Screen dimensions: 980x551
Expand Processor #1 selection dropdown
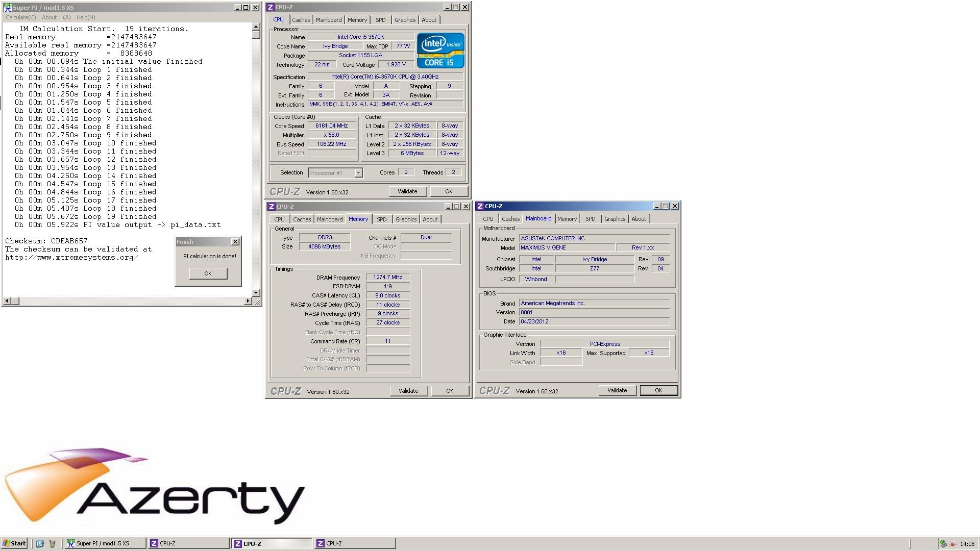[358, 173]
